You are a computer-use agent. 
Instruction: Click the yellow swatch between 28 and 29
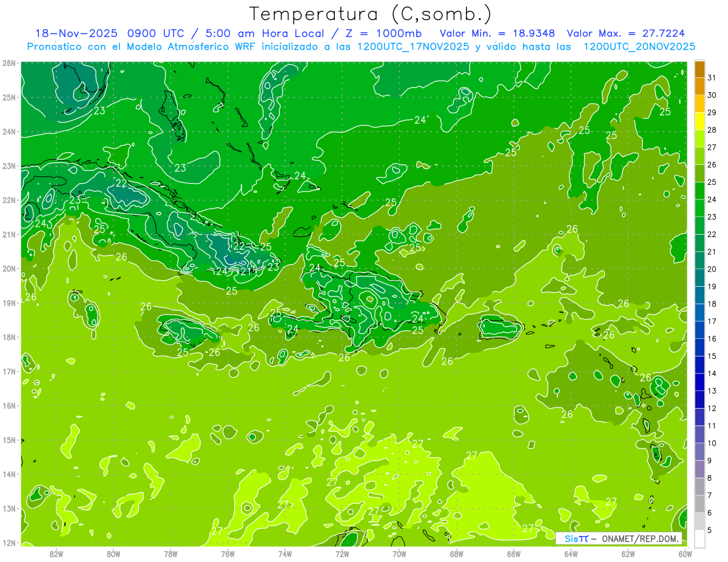pos(699,121)
